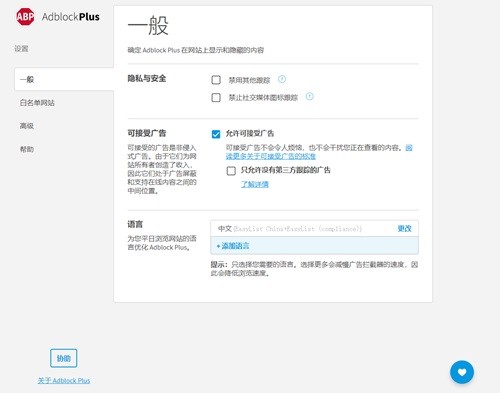The height and width of the screenshot is (393, 500).
Task: Click the heart donate button
Action: click(462, 372)
